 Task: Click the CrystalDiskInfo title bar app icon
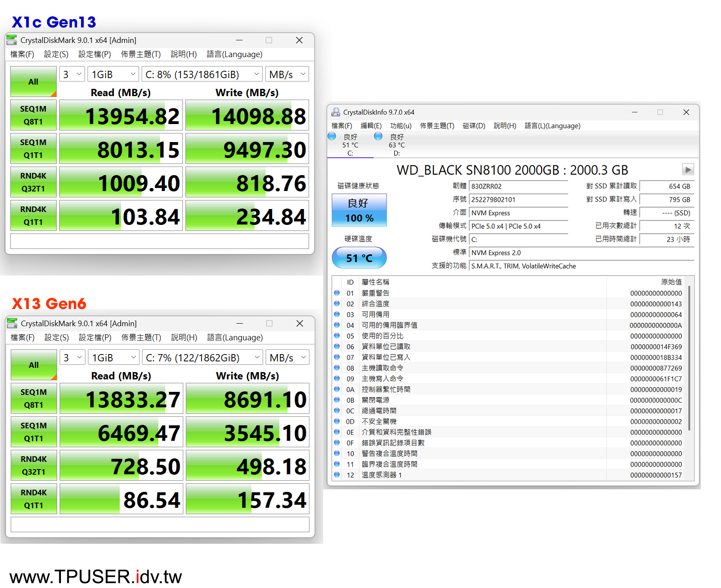(336, 112)
